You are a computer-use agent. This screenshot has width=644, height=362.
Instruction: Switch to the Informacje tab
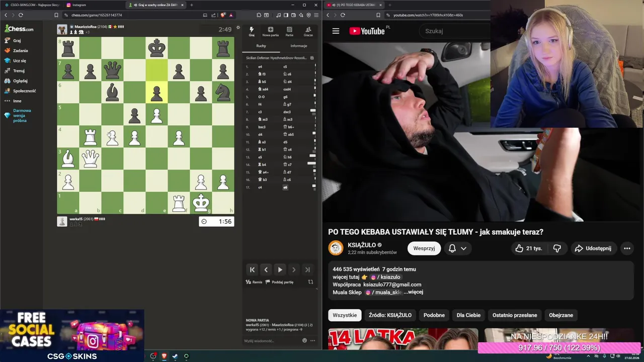[298, 46]
